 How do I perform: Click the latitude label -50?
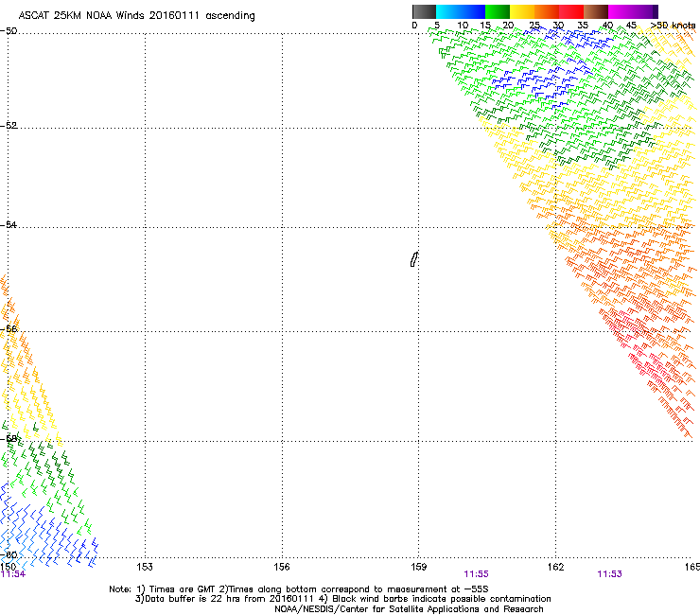pos(9,31)
